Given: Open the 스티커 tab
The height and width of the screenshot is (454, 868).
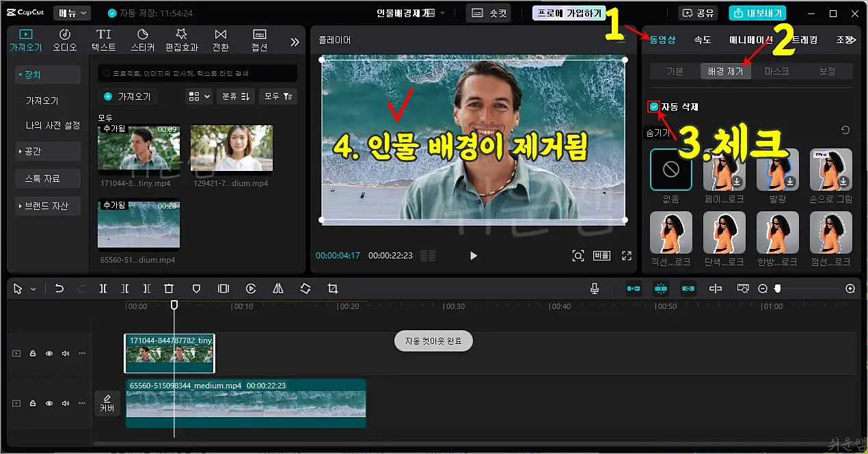Looking at the screenshot, I should pos(142,40).
